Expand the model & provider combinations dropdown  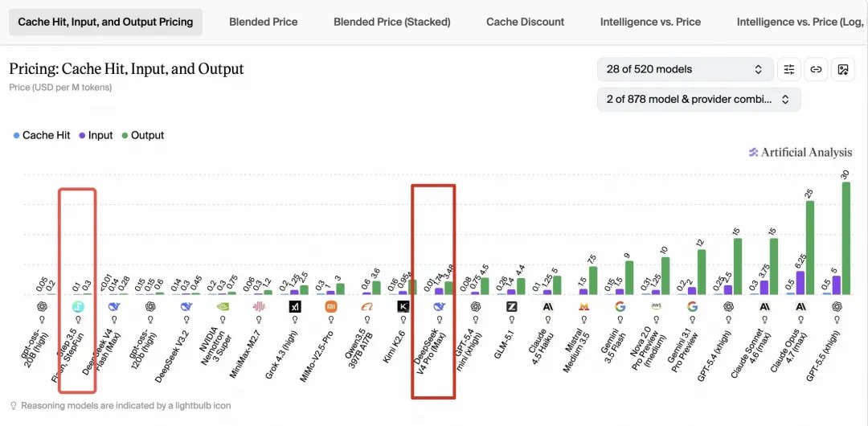pos(698,100)
